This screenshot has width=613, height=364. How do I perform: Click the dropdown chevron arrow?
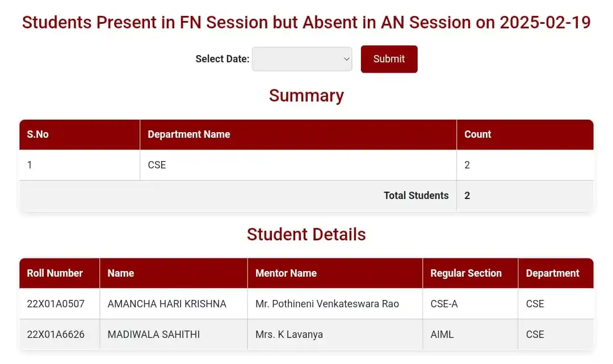(x=346, y=59)
